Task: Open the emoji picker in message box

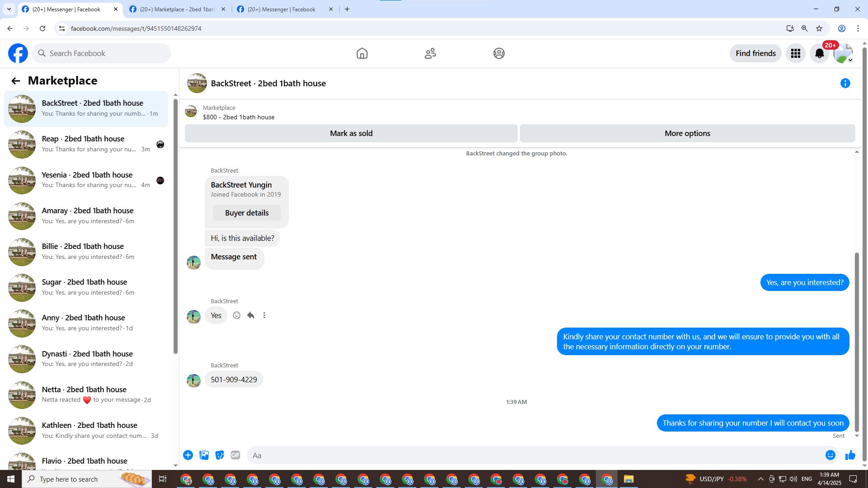Action: click(x=830, y=455)
